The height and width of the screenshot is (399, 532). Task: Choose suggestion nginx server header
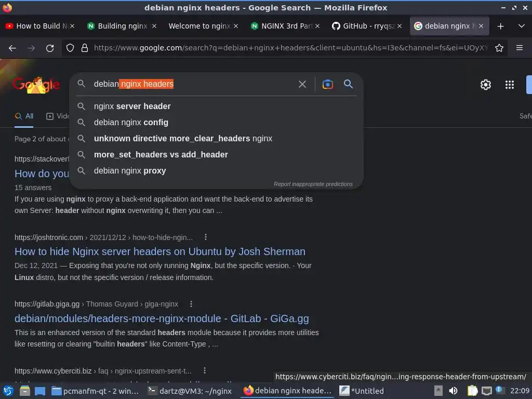pos(217,106)
